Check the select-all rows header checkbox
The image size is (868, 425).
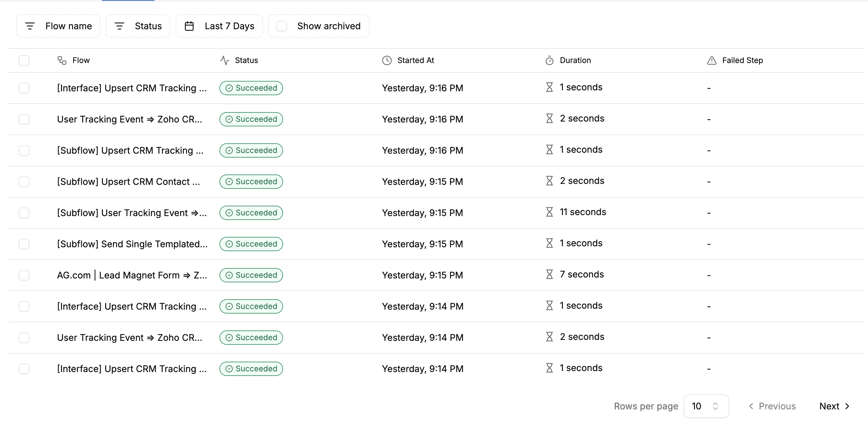[24, 60]
